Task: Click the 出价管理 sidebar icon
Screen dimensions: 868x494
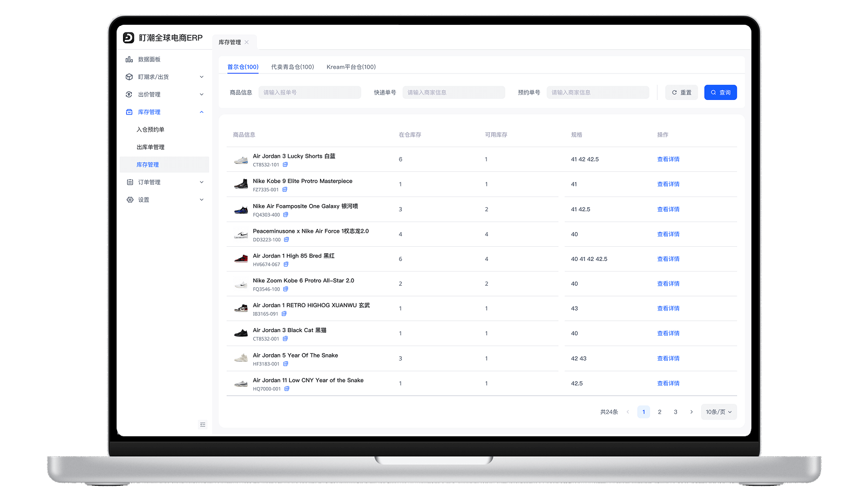Action: 129,94
